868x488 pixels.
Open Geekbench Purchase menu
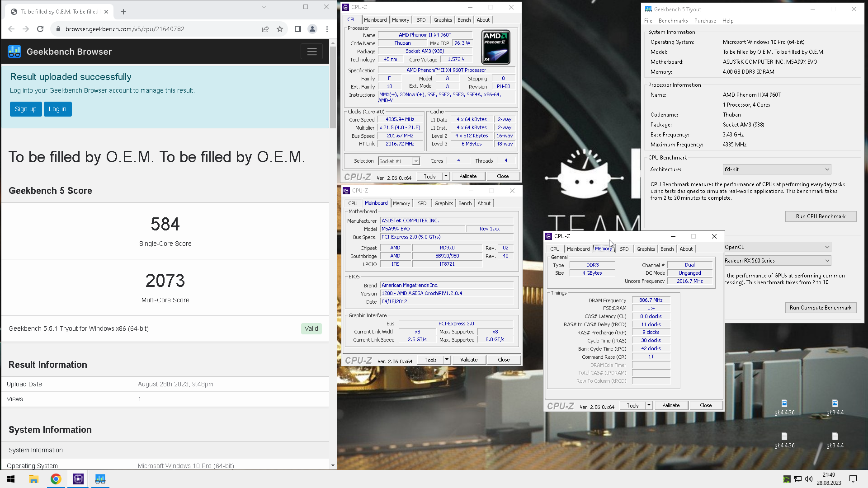[705, 21]
